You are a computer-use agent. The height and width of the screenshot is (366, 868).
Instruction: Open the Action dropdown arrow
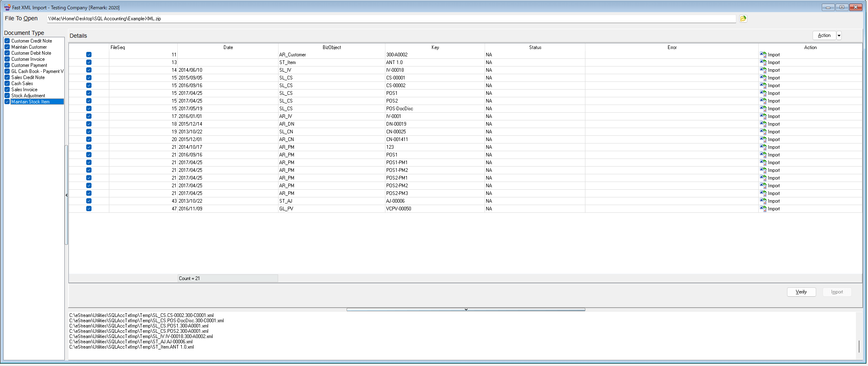pyautogui.click(x=839, y=36)
